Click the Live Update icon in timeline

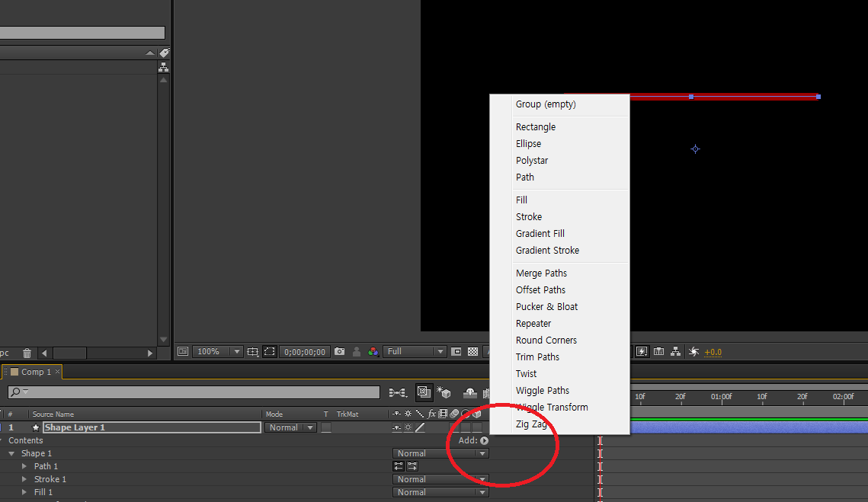coord(424,392)
